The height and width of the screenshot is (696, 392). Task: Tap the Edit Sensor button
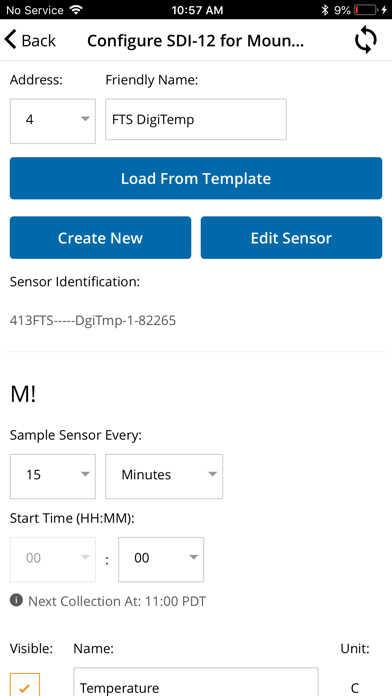291,237
